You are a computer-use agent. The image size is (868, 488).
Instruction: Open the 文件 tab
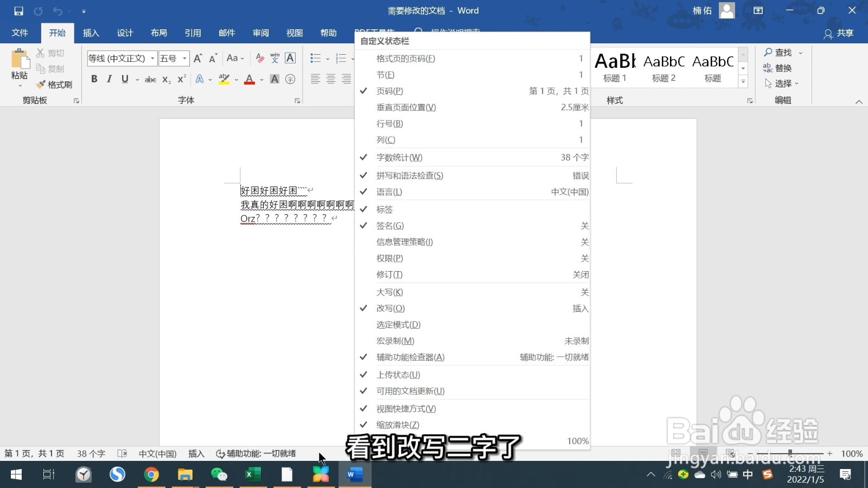click(x=20, y=33)
